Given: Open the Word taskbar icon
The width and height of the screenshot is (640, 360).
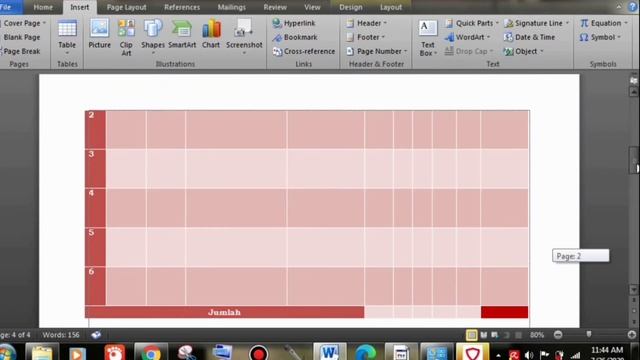Looking at the screenshot, I should (x=330, y=352).
